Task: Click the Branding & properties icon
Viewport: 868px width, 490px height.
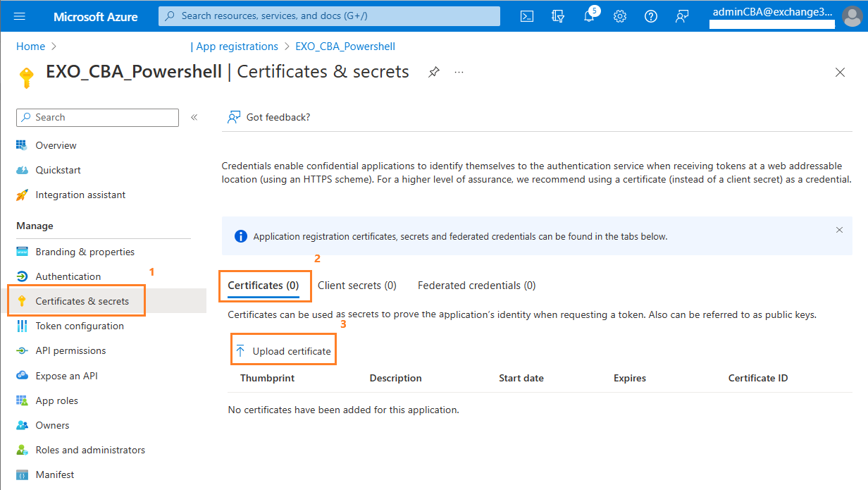Action: [x=22, y=252]
